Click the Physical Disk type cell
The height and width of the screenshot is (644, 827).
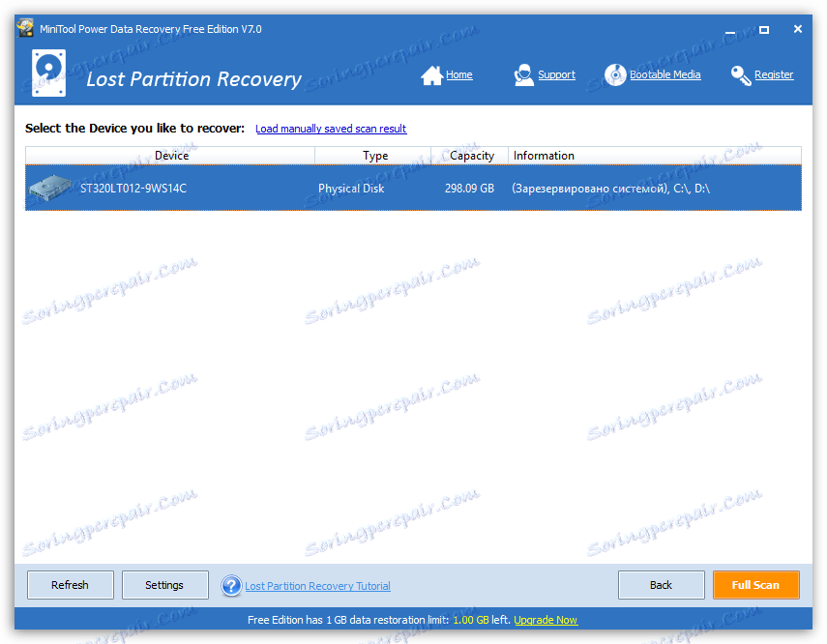pos(351,189)
